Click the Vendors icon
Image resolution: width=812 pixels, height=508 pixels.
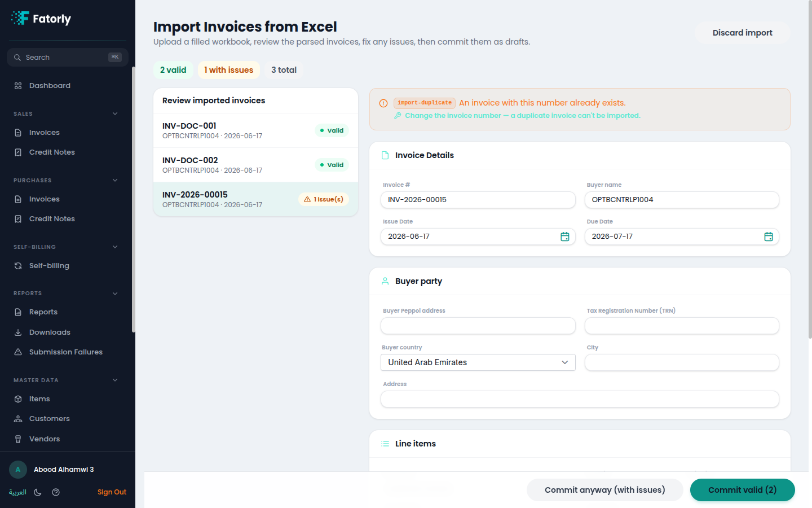18,439
